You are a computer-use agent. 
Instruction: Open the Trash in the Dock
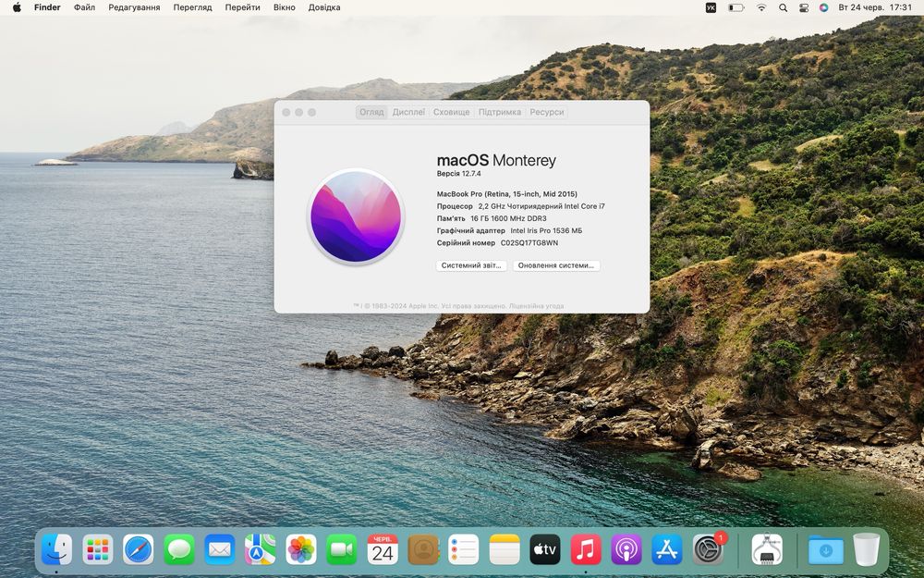coord(867,549)
